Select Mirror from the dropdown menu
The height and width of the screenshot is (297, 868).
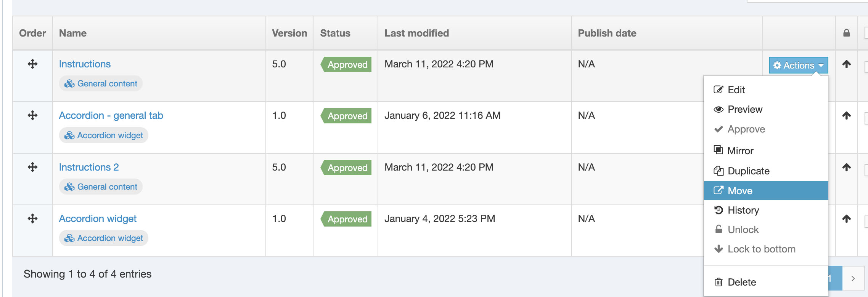pyautogui.click(x=740, y=151)
